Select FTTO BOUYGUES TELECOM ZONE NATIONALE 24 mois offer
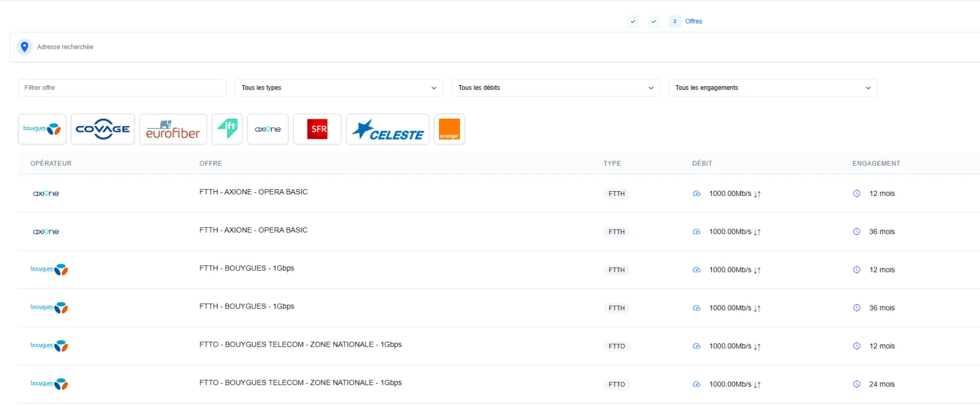Image resolution: width=980 pixels, height=406 pixels. [x=301, y=383]
